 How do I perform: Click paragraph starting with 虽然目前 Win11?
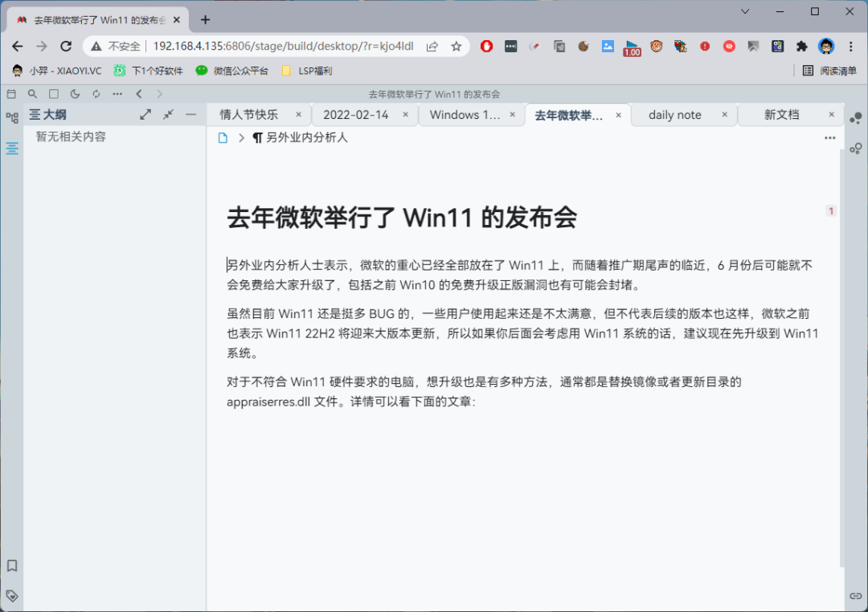pyautogui.click(x=522, y=333)
